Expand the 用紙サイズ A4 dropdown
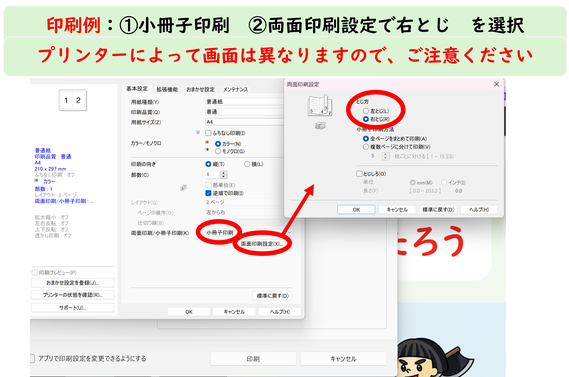The height and width of the screenshot is (377, 569). pyautogui.click(x=245, y=122)
